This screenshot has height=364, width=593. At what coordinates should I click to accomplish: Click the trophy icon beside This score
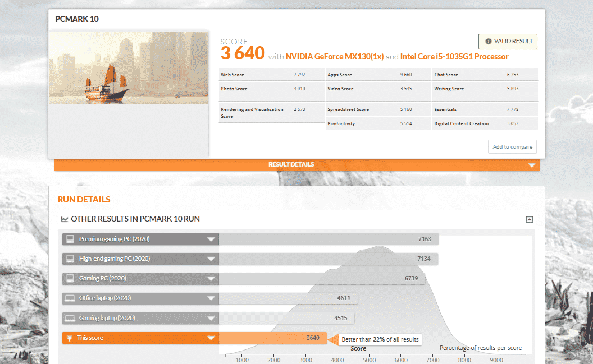70,338
